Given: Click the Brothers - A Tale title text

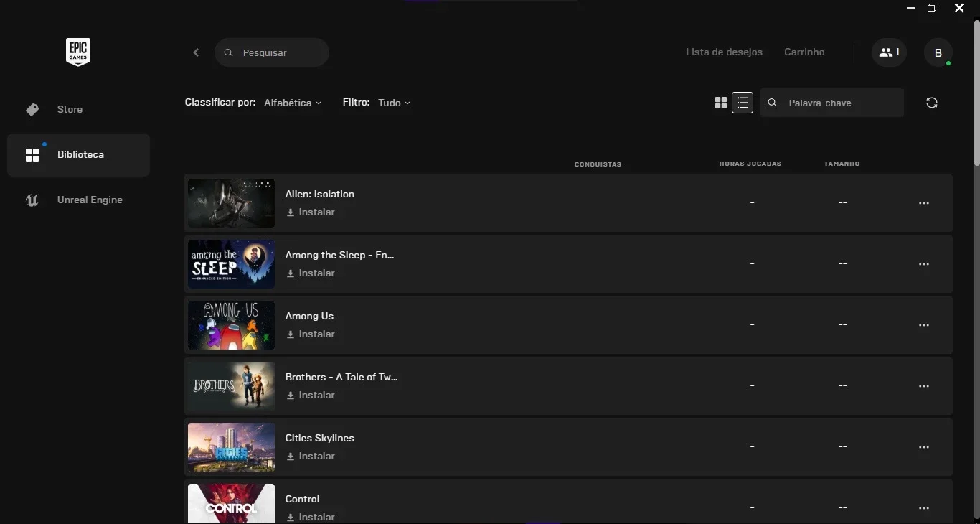Looking at the screenshot, I should point(341,377).
